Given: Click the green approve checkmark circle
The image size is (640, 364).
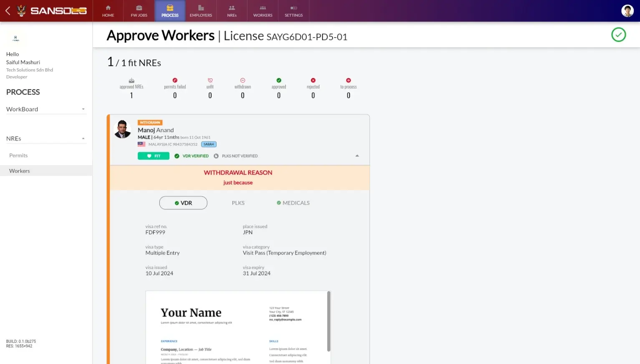Looking at the screenshot, I should (x=618, y=35).
